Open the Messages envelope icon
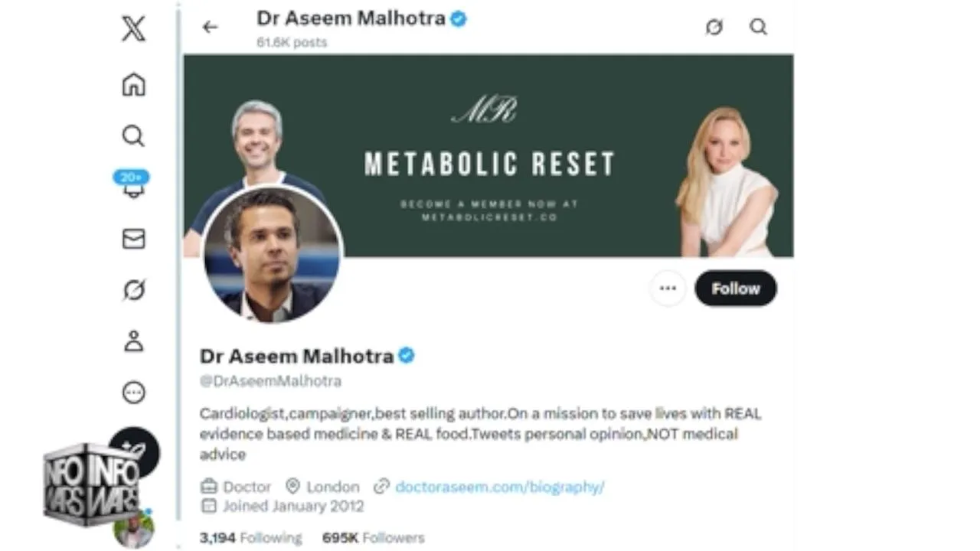 pyautogui.click(x=133, y=239)
